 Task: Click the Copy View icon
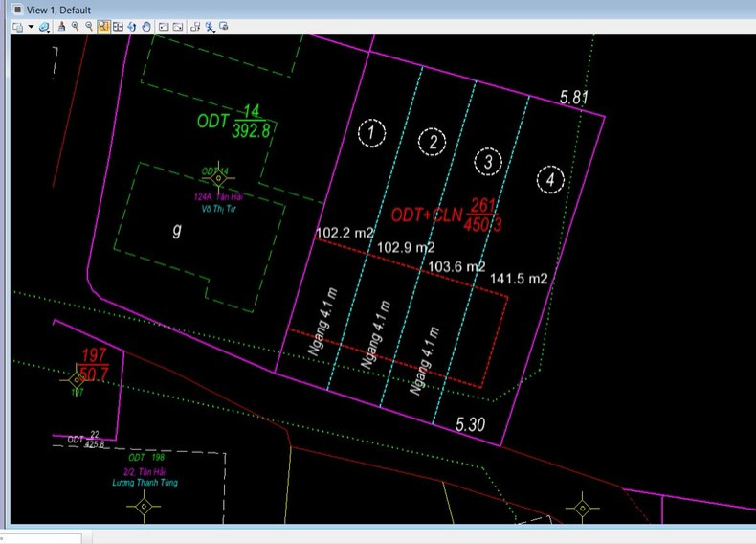[195, 27]
